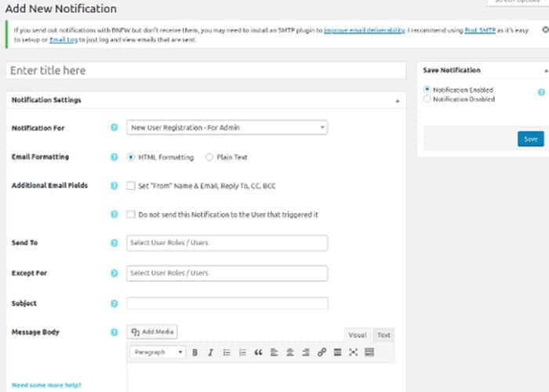Open improve email deliverability link
The height and width of the screenshot is (392, 549).
[x=365, y=30]
